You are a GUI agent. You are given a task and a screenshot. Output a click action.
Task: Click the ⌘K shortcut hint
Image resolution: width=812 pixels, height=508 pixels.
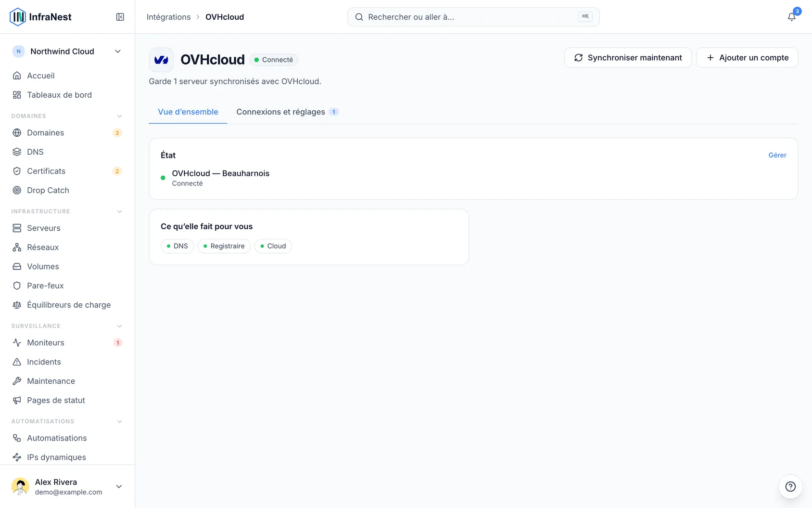pyautogui.click(x=585, y=16)
